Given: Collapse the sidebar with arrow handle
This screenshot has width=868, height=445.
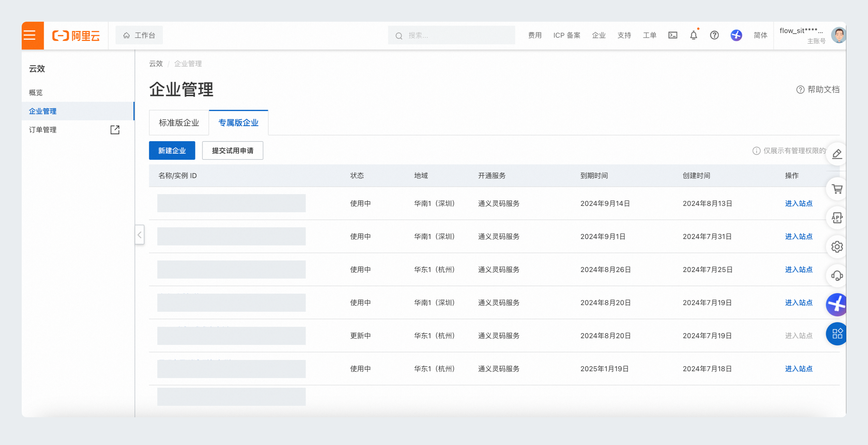Looking at the screenshot, I should (140, 234).
